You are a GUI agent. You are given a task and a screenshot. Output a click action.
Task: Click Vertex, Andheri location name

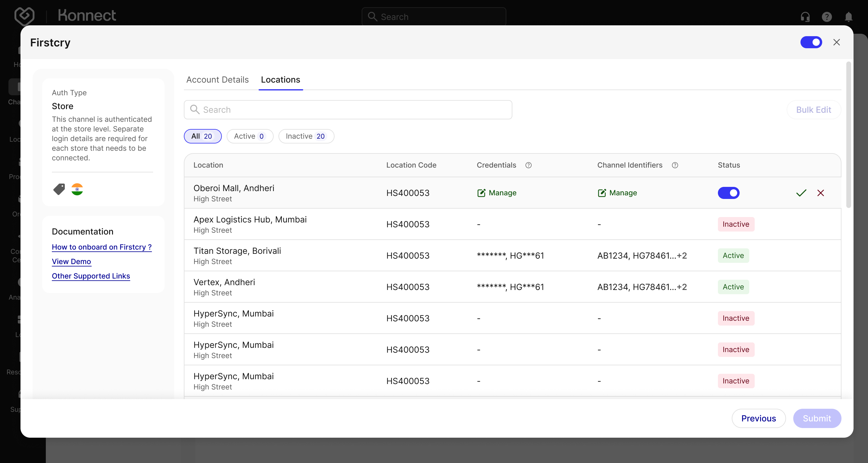[x=224, y=282]
